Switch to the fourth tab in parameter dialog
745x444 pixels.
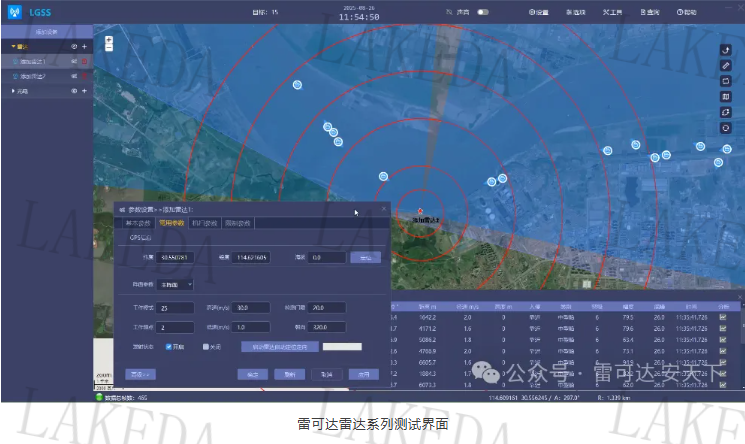238,223
